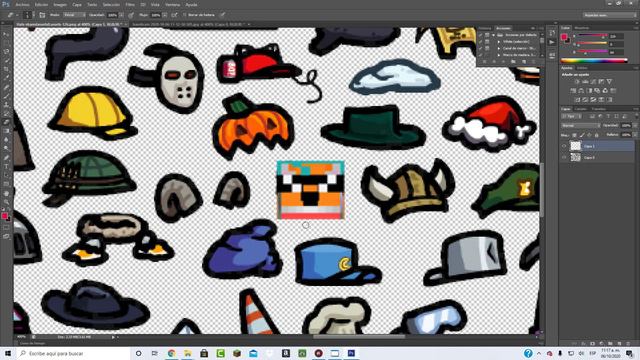Add an Invert adjustment
The image size is (640, 360).
click(x=577, y=100)
